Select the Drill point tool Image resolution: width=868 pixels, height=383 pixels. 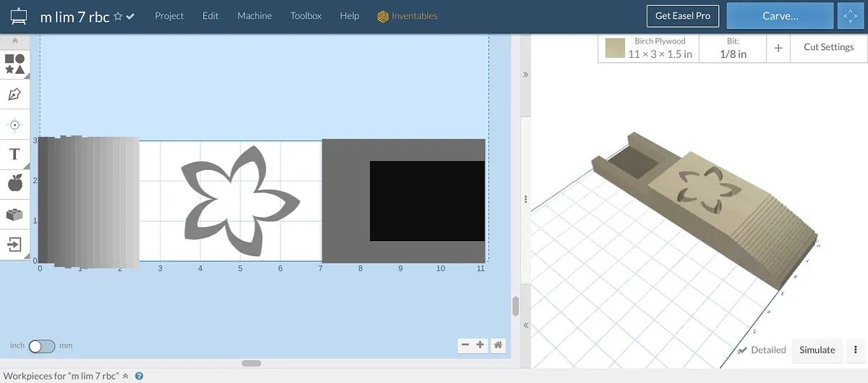14,125
